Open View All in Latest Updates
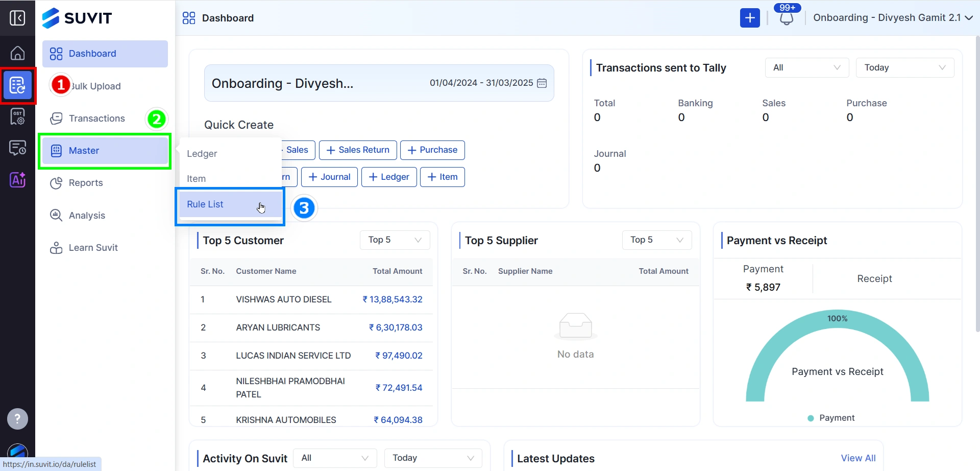 coord(858,458)
